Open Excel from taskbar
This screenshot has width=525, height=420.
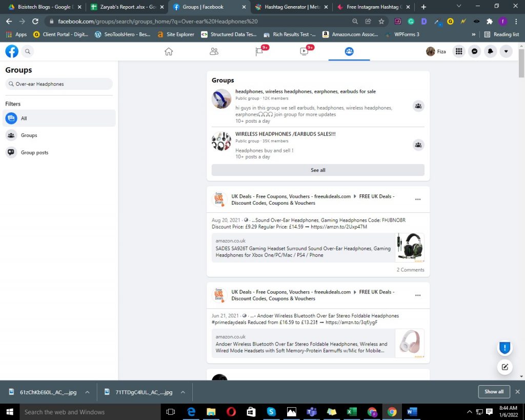point(352,412)
